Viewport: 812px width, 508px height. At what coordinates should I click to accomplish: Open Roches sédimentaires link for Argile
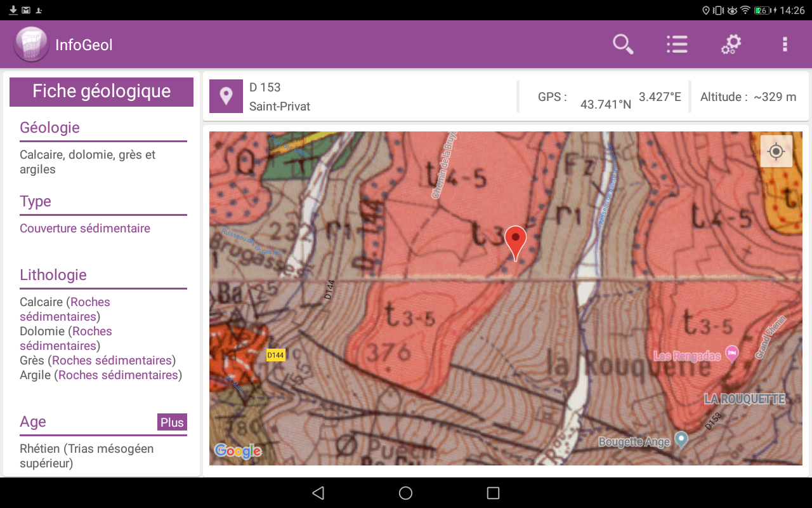click(118, 375)
